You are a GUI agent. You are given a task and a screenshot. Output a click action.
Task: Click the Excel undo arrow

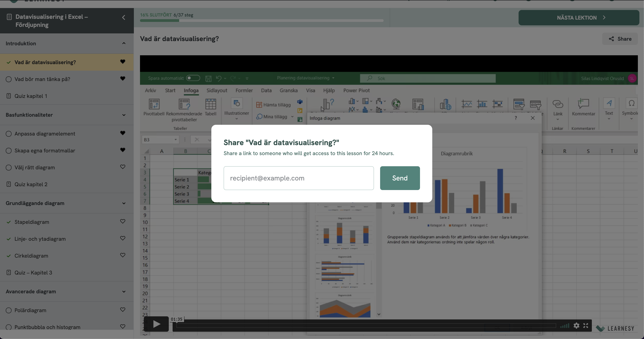pos(218,78)
